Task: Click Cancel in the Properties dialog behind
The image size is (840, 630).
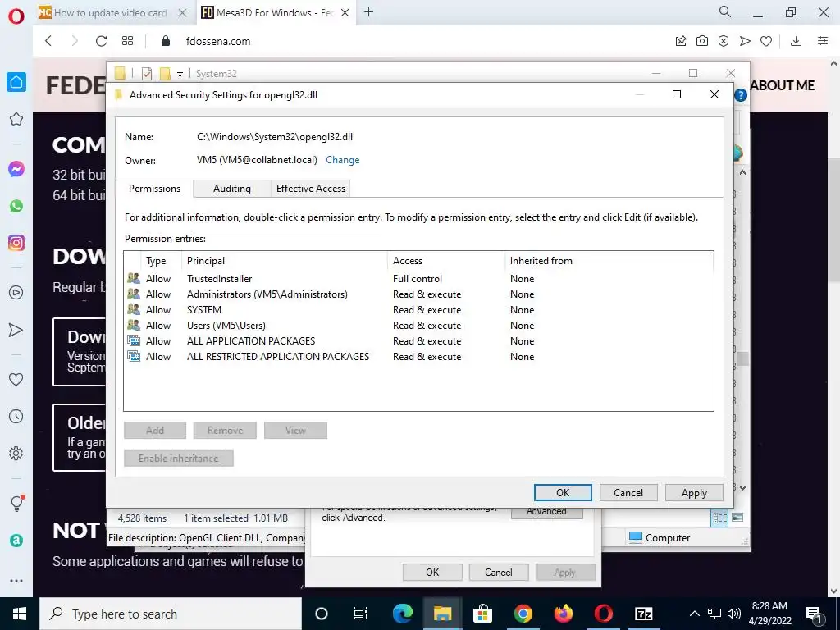Action: click(x=499, y=572)
